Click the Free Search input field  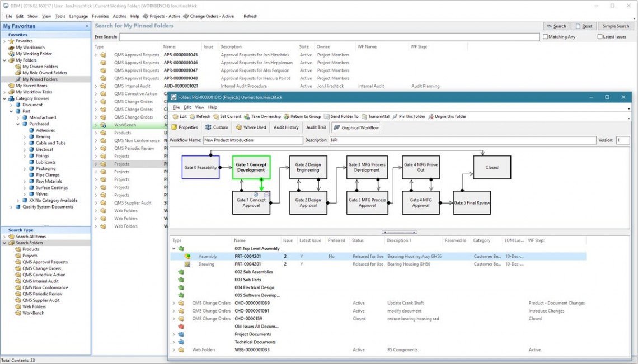[329, 37]
